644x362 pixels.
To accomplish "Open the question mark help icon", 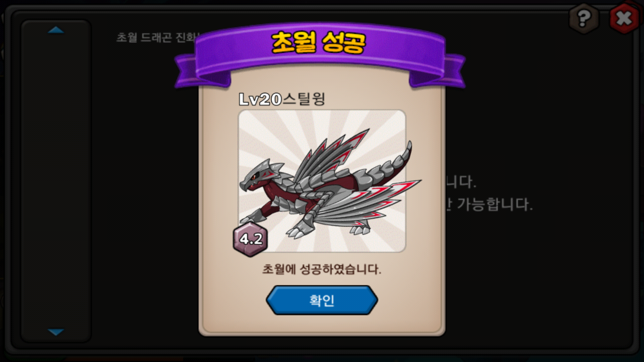I will tap(584, 19).
